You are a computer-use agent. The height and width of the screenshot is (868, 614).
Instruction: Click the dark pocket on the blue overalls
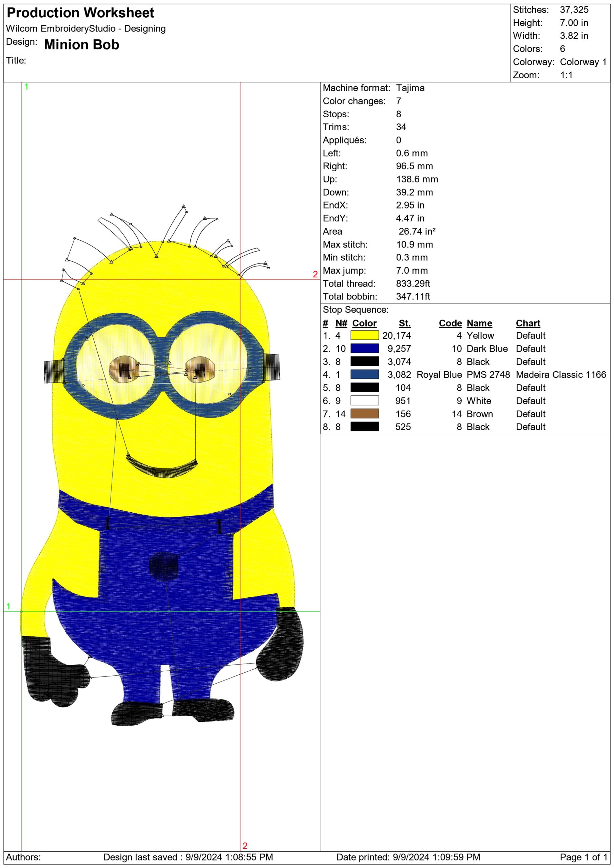click(164, 566)
